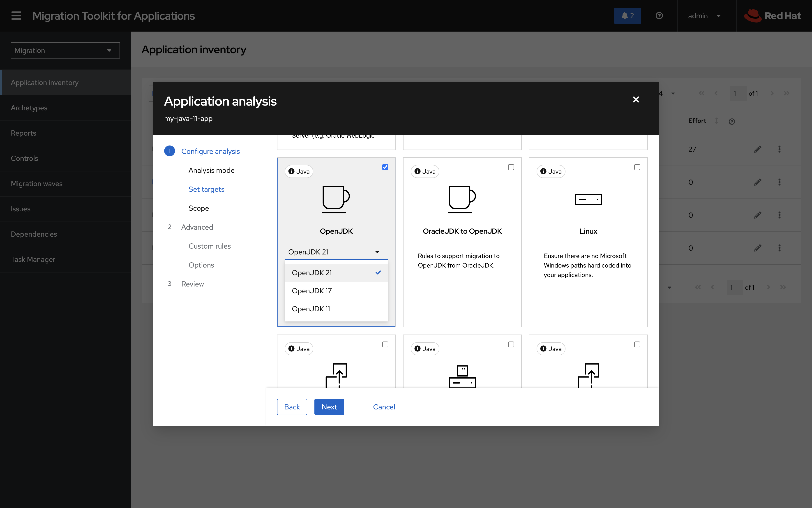The image size is (812, 508).
Task: Check the bottom-right Java card checkbox
Action: 637,344
